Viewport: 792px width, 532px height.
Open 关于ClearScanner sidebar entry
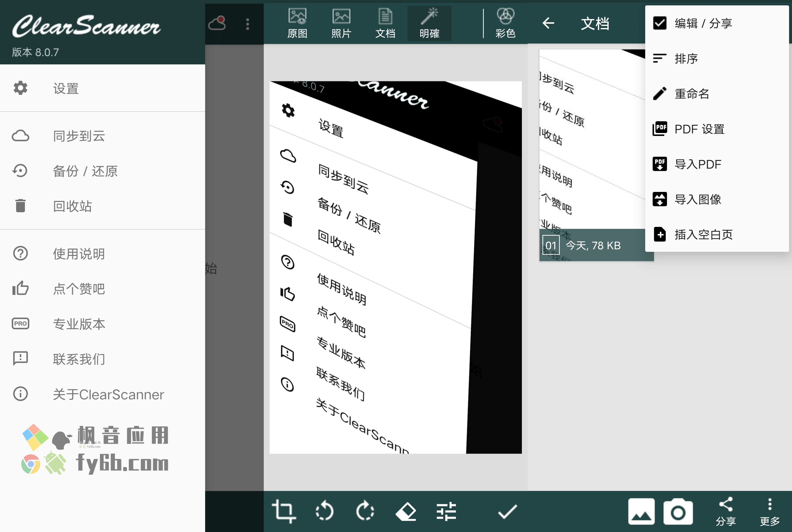103,394
